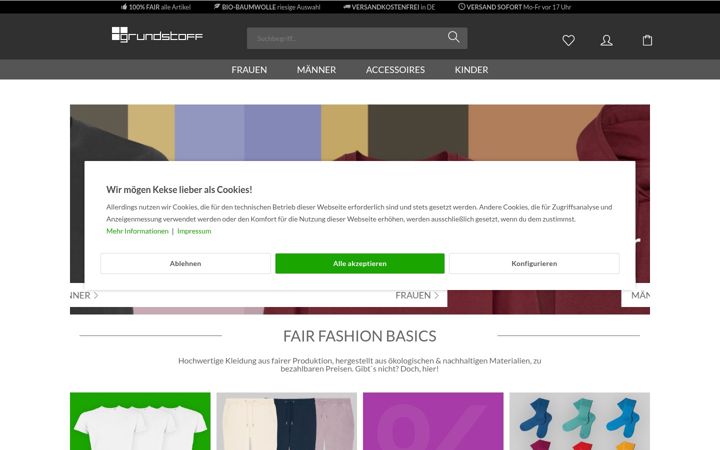Image resolution: width=720 pixels, height=450 pixels.
Task: Open the MÄNNER menu
Action: (316, 70)
